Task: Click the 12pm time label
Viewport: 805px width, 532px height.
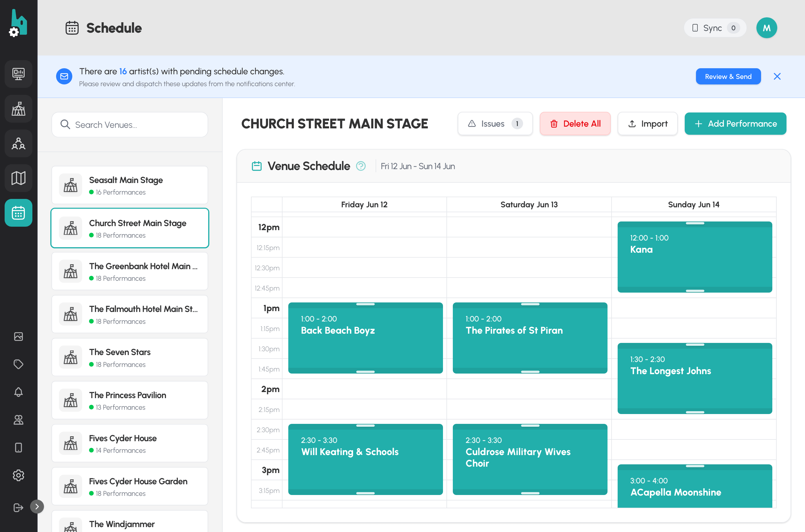Action: 269,227
